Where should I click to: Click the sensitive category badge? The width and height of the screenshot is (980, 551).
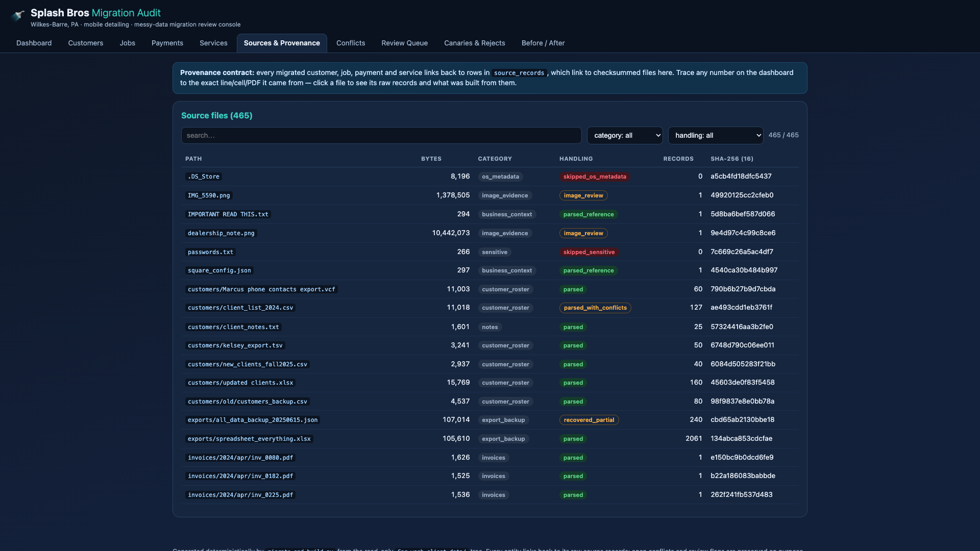click(495, 252)
